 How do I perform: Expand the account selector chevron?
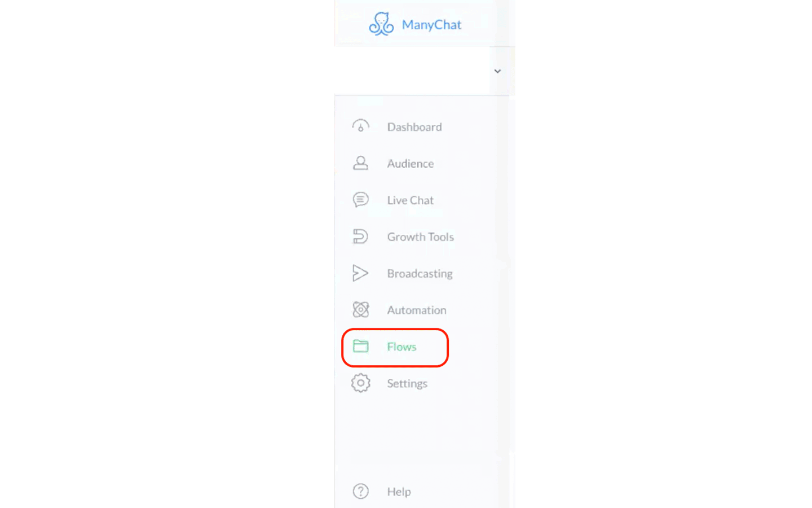[x=497, y=71]
